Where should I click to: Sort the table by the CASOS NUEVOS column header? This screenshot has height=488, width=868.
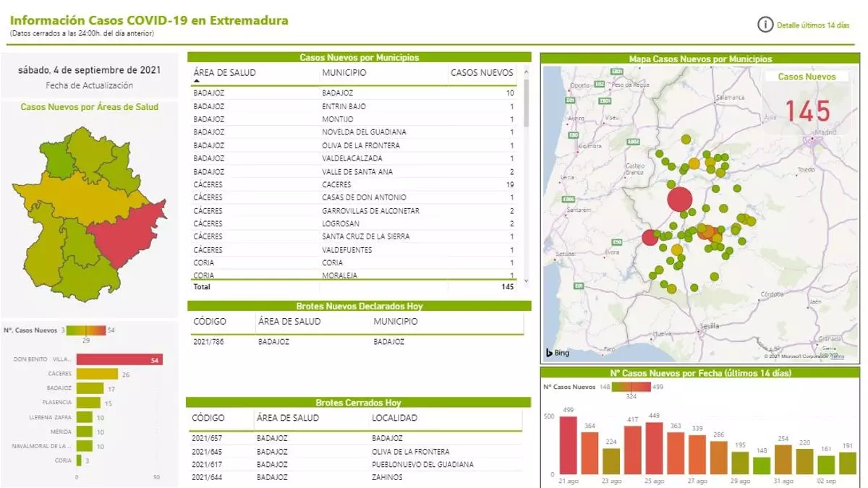(482, 73)
